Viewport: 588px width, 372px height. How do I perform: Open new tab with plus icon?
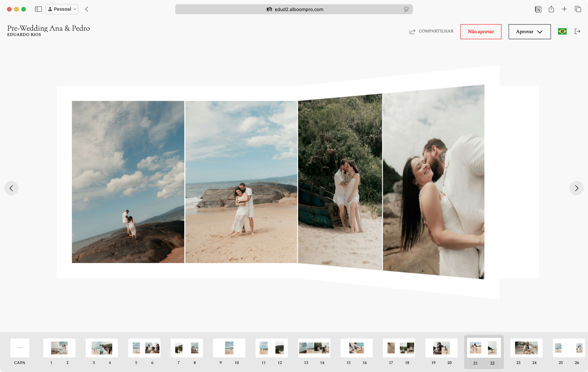pos(564,9)
